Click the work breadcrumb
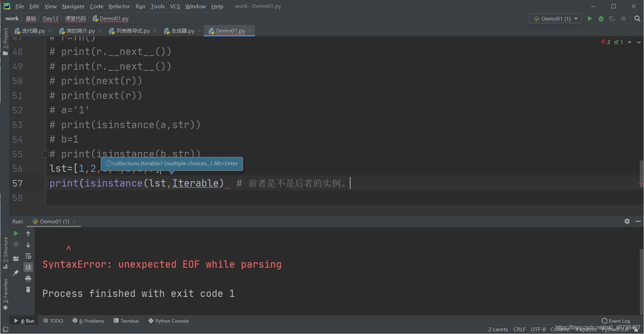Viewport: 644px width, 334px height. [12, 19]
